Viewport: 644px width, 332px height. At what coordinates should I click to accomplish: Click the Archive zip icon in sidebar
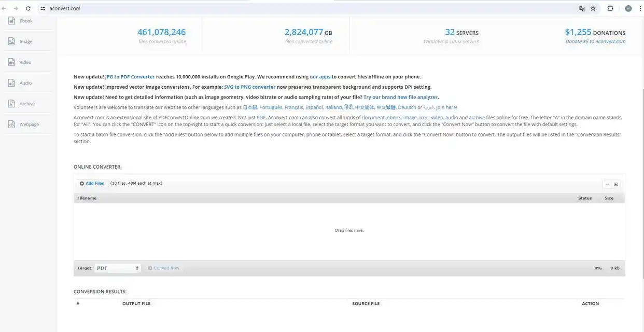tap(11, 104)
